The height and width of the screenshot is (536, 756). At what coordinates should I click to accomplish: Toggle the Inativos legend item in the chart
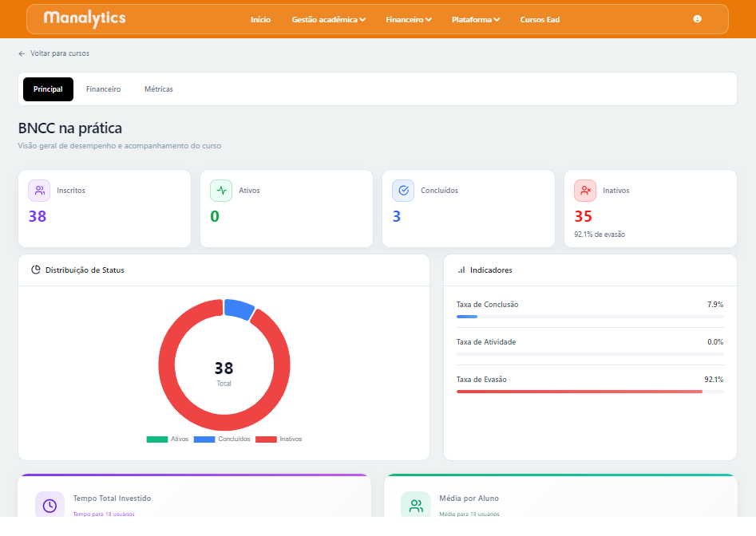279,439
